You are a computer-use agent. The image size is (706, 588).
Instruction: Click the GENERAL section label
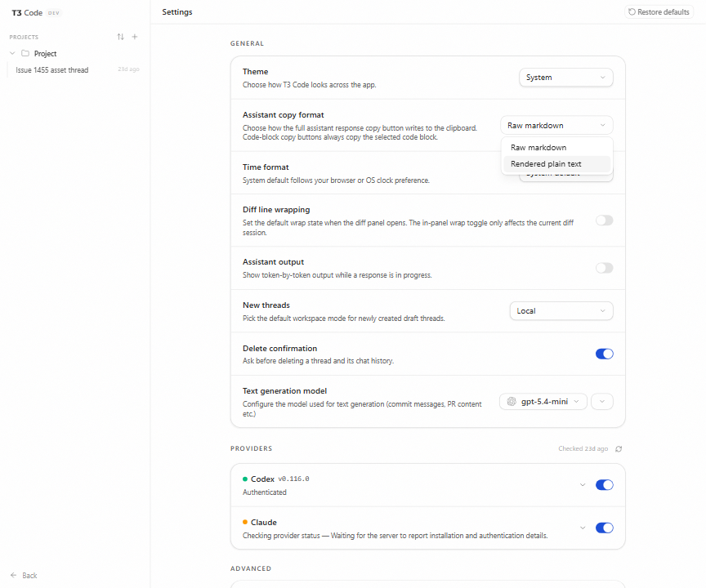tap(248, 43)
